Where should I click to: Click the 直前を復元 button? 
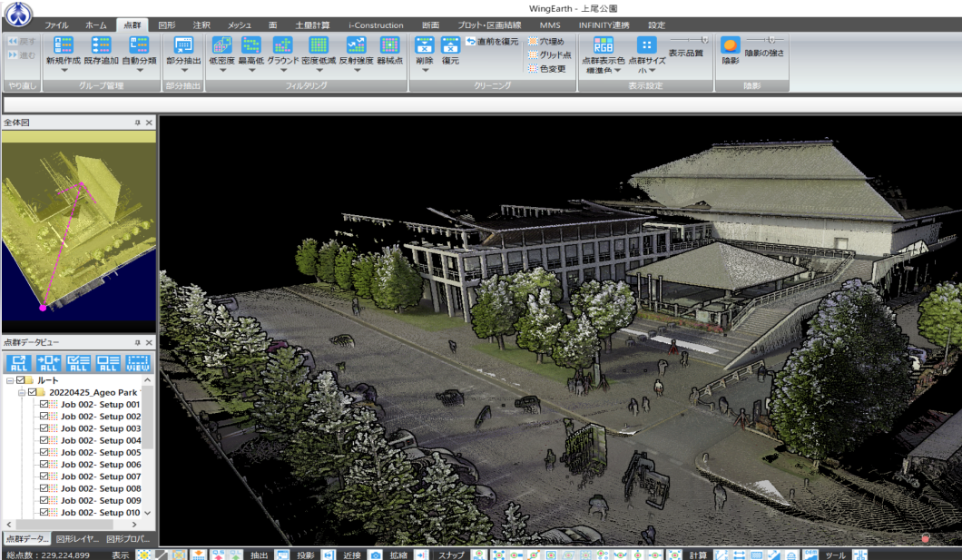pyautogui.click(x=493, y=42)
